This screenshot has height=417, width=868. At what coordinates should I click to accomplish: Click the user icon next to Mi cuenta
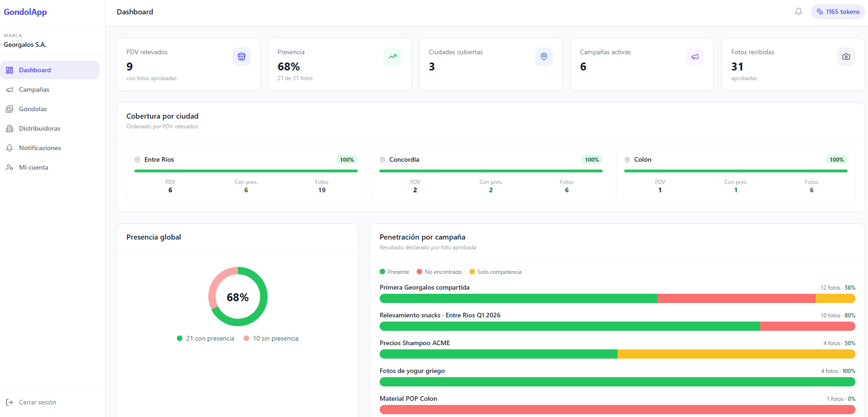(x=9, y=167)
